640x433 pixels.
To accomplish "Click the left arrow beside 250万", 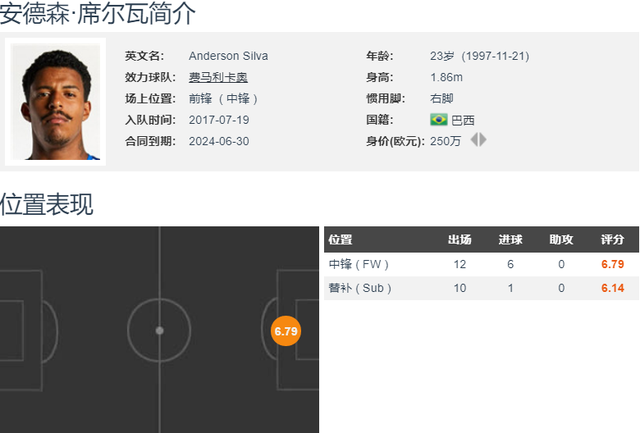I will click(x=473, y=140).
